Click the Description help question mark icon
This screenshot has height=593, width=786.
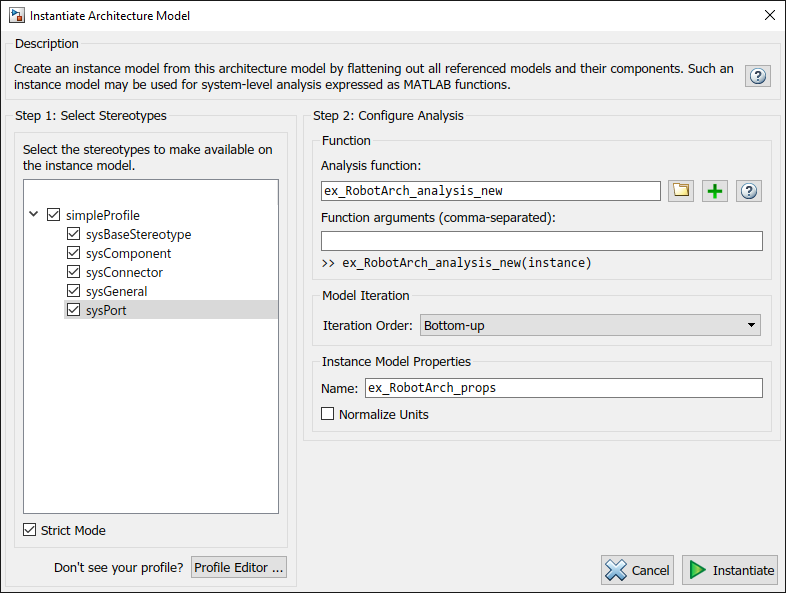coord(758,77)
